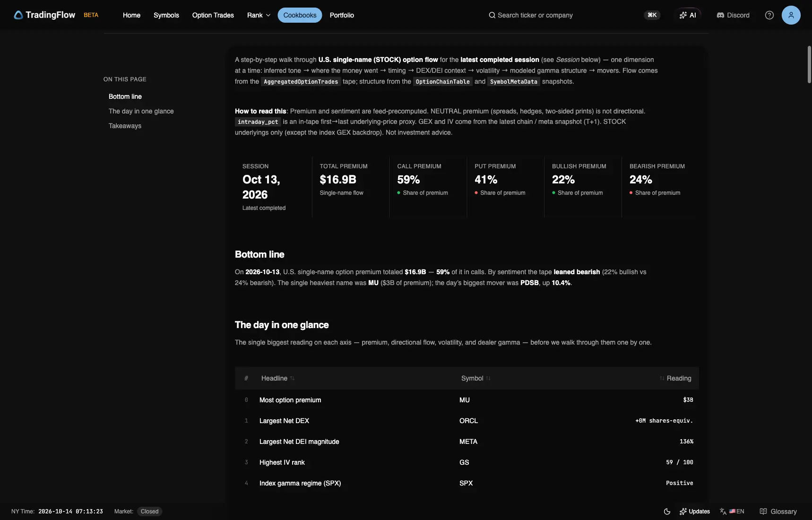
Task: Click the page vertical scrollbar
Action: tap(809, 64)
